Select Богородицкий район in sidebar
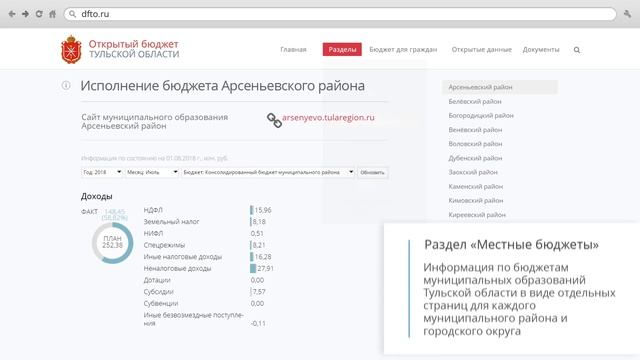This screenshot has height=360, width=640. (481, 116)
